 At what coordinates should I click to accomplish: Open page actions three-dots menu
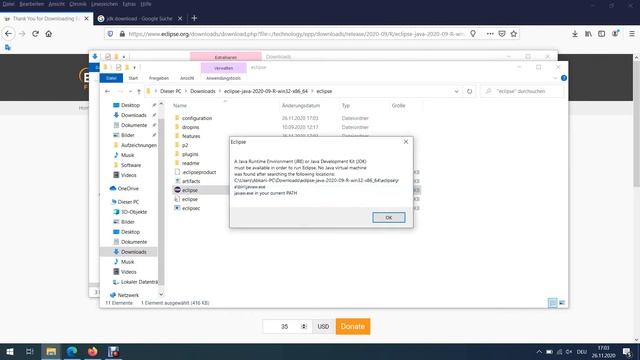click(x=490, y=34)
